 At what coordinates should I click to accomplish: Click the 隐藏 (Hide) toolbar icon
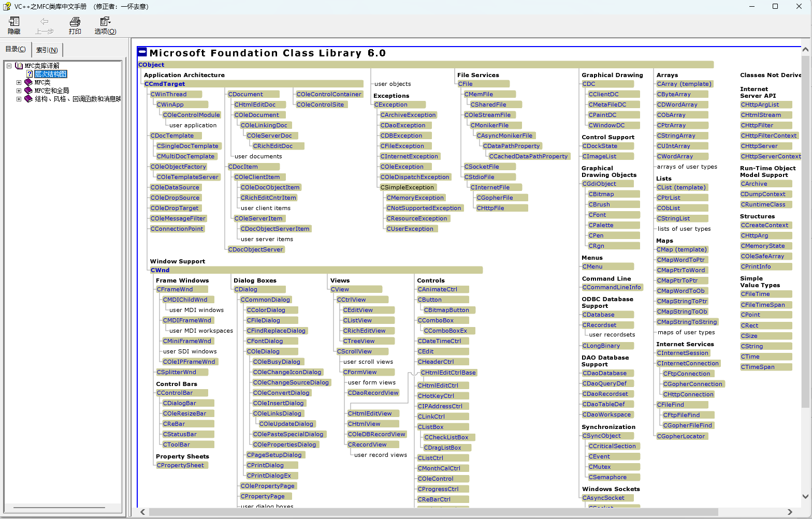click(x=14, y=21)
